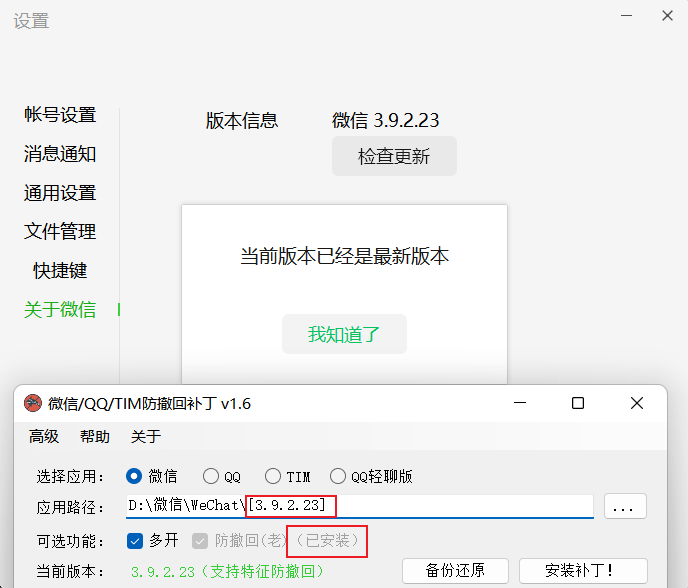Go to 快捷键 settings section
Screen dimensions: 688x588
[60, 271]
